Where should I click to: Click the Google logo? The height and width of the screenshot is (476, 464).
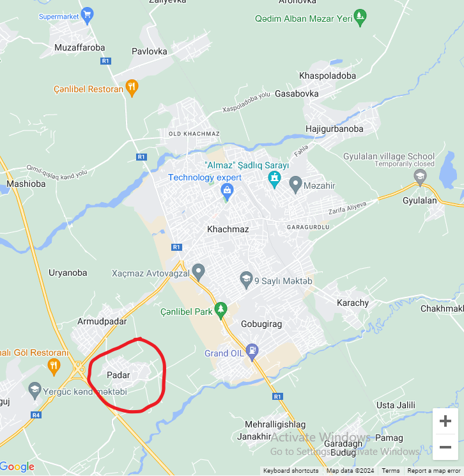click(x=17, y=466)
